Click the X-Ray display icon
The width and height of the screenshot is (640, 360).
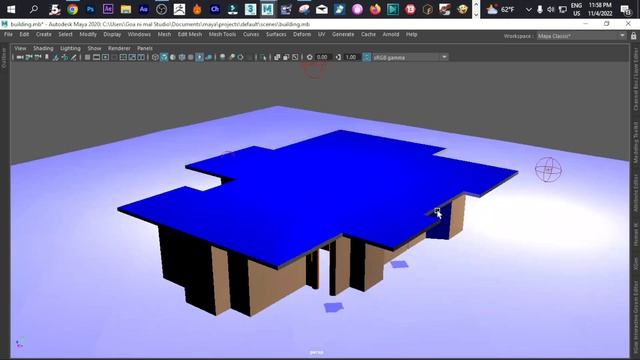click(x=277, y=58)
